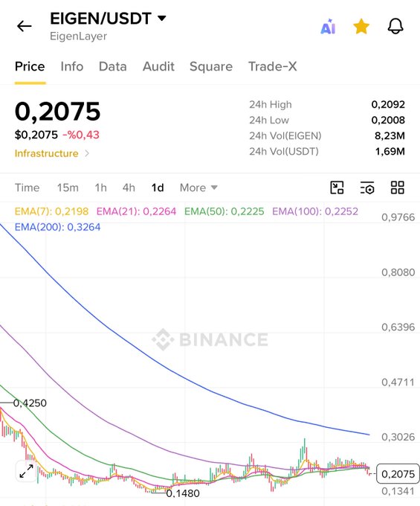The width and height of the screenshot is (420, 506).
Task: Go back using the left arrow
Action: click(25, 26)
